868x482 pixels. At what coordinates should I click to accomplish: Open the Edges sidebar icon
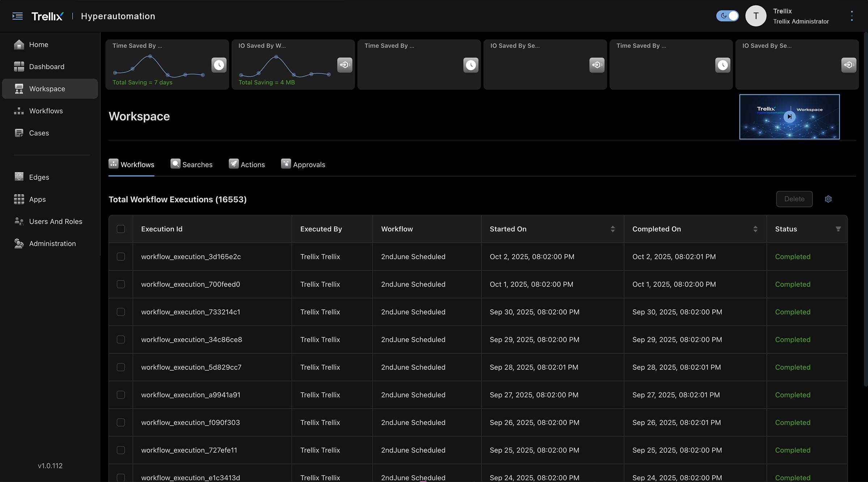point(19,177)
